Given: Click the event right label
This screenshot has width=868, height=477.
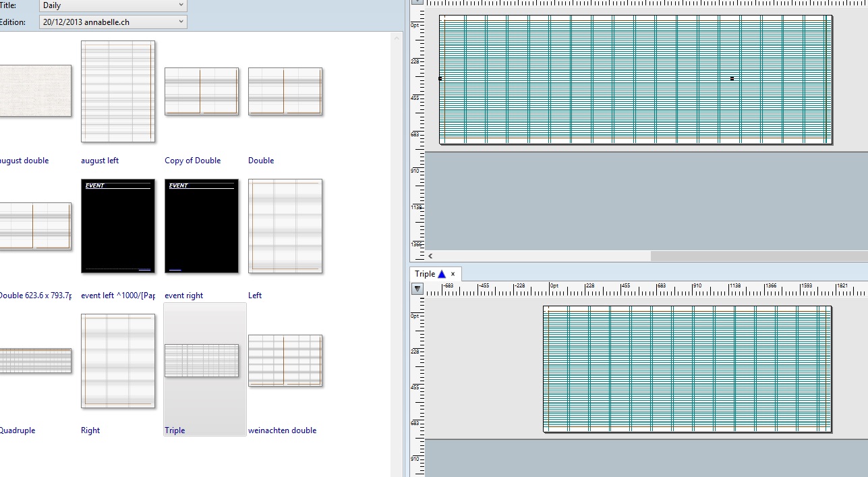Looking at the screenshot, I should coord(183,296).
